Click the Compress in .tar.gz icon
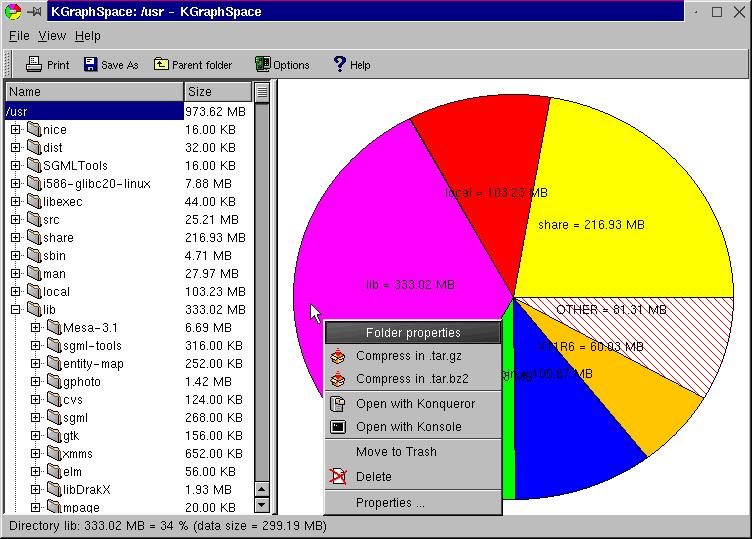The image size is (752, 539). tap(338, 356)
